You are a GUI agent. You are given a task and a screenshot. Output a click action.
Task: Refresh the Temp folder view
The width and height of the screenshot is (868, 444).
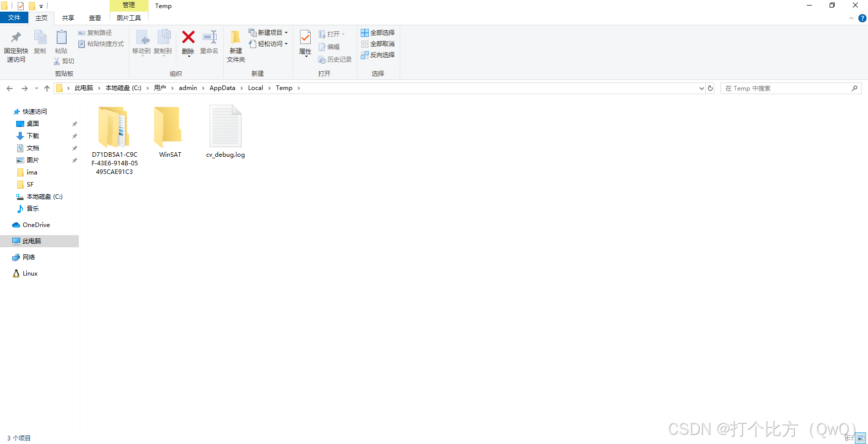coord(710,88)
